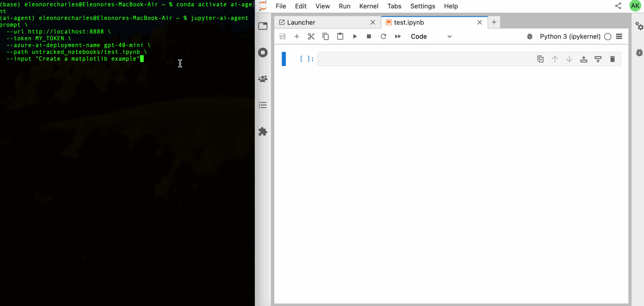Click the --path untracked_notebooks/test.ipynb terminal line
The height and width of the screenshot is (306, 644).
[x=77, y=52]
